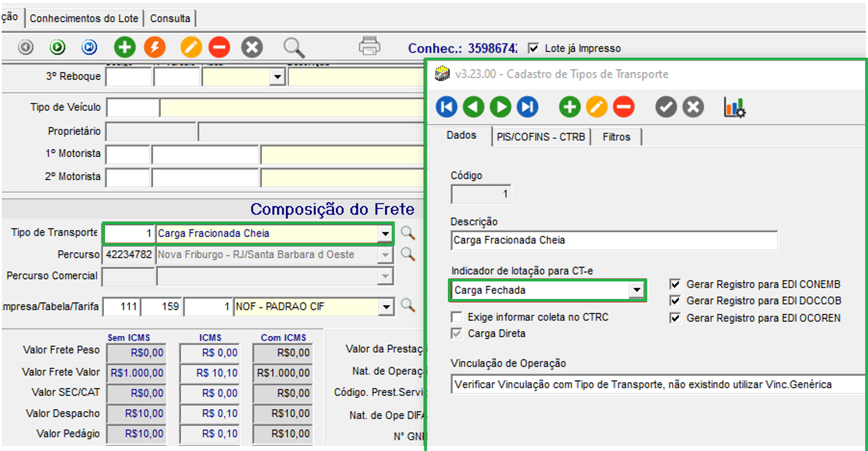Open the NOF - PADRAO CIF dropdown
868x451 pixels.
[386, 307]
